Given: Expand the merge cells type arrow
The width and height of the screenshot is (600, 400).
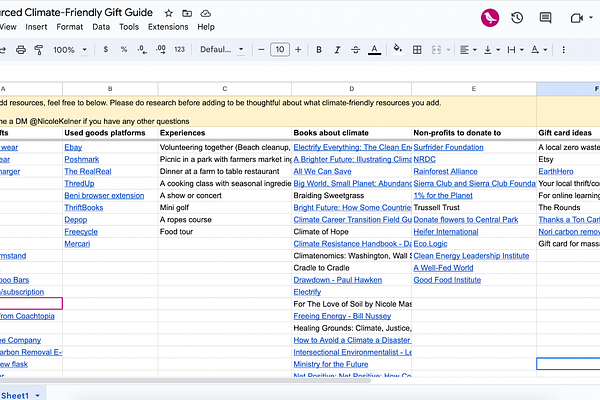Looking at the screenshot, I should [x=448, y=50].
